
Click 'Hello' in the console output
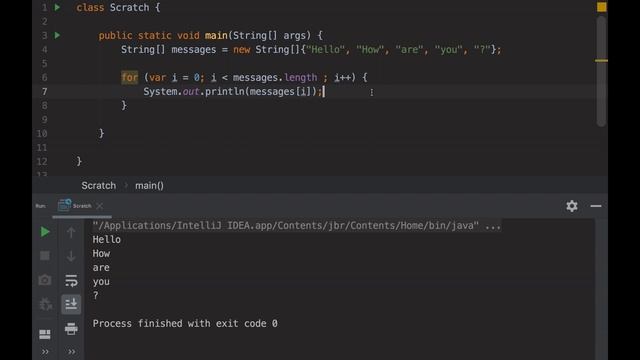click(107, 240)
